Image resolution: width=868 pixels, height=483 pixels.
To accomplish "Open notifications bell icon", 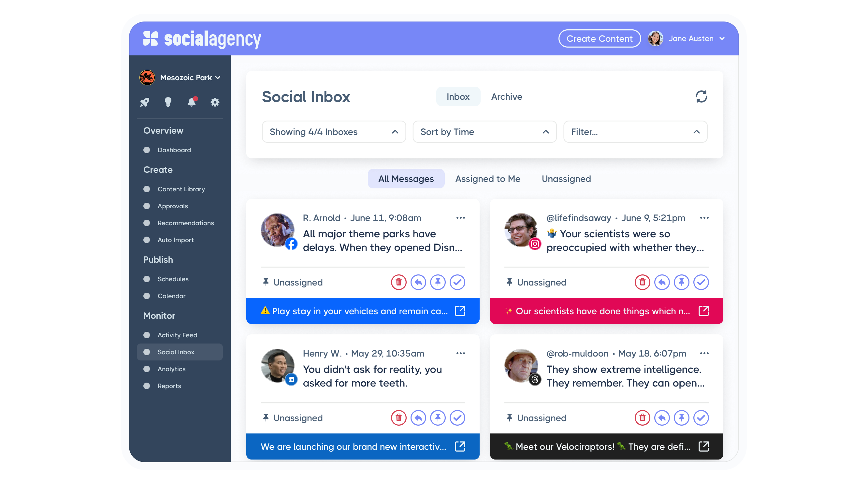I will tap(191, 102).
